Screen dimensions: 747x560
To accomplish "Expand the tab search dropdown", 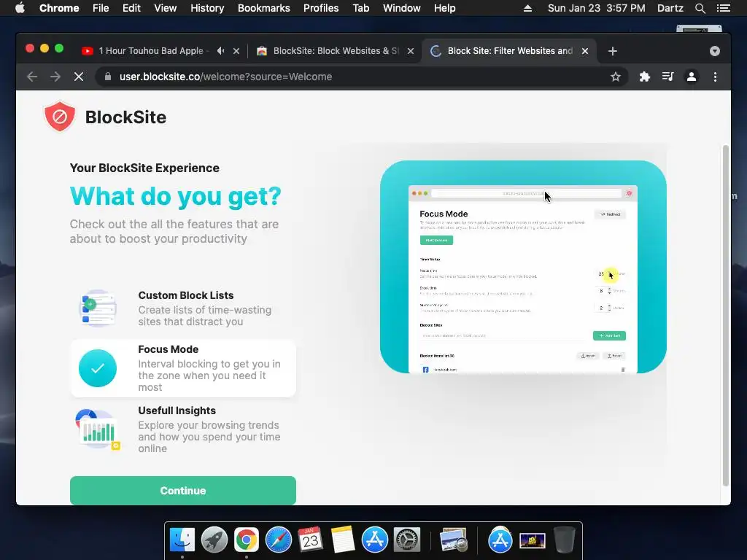I will point(715,51).
